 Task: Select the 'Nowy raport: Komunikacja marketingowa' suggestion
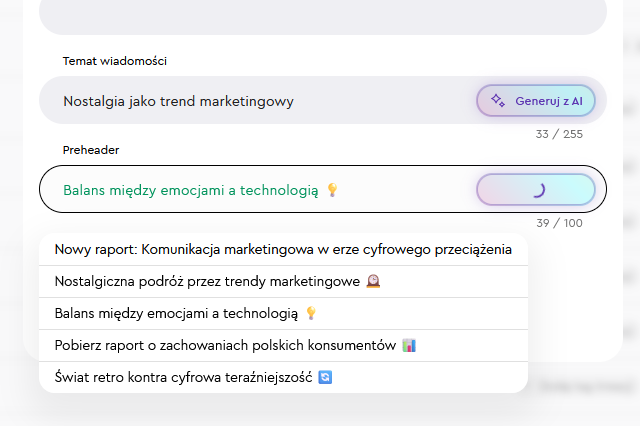tap(283, 250)
